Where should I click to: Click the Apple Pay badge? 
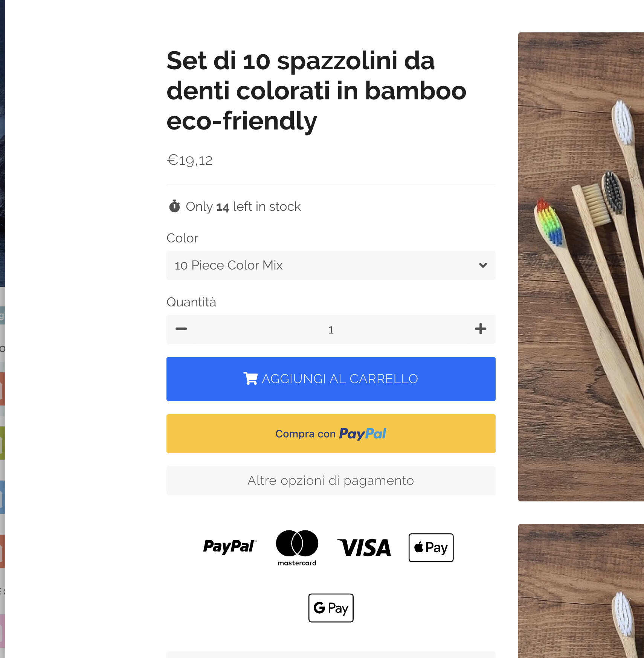[431, 548]
